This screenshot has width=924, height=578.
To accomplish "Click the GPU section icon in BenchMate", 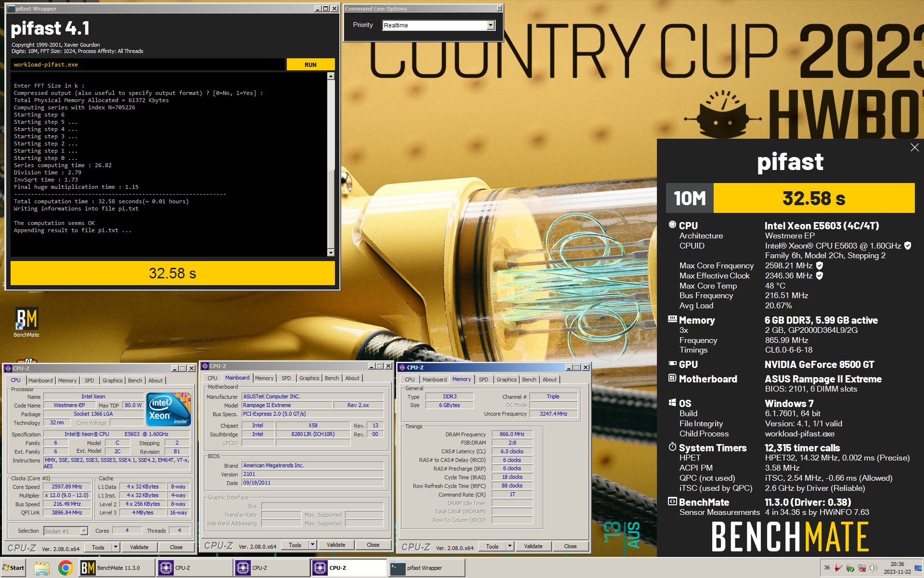I will coord(672,364).
